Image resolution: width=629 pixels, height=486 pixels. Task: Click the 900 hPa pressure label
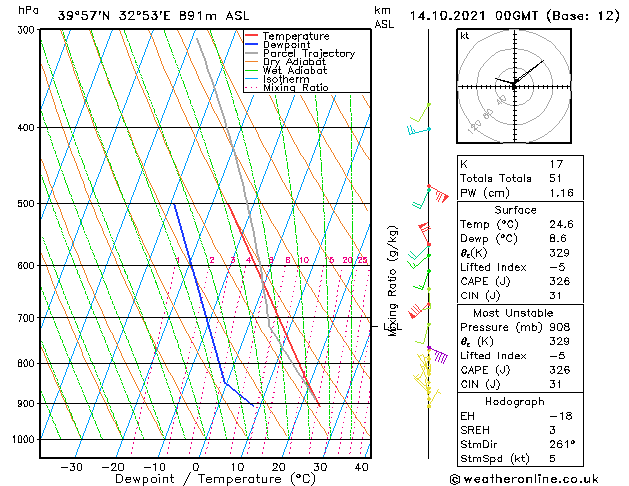pyautogui.click(x=27, y=403)
